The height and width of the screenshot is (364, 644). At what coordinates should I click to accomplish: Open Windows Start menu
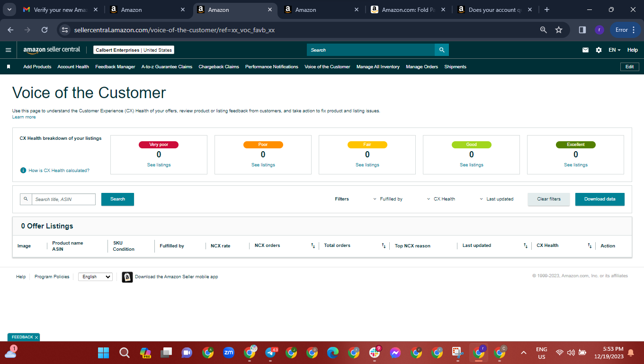coord(103,353)
